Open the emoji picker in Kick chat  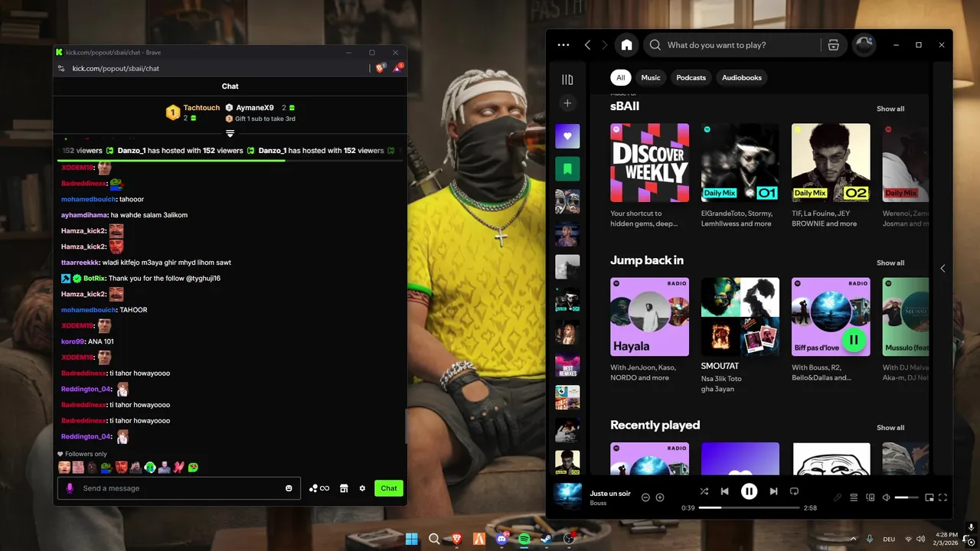coord(289,488)
